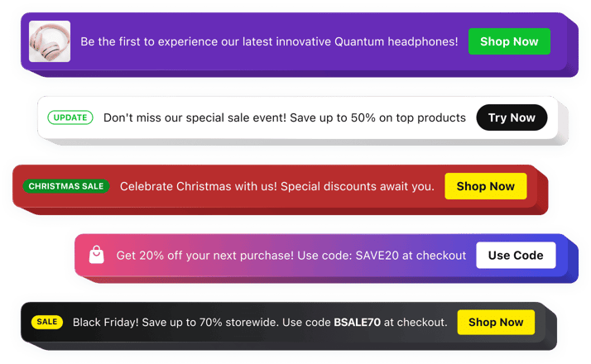Click the yellow SALE badge
591x364 pixels.
click(48, 322)
